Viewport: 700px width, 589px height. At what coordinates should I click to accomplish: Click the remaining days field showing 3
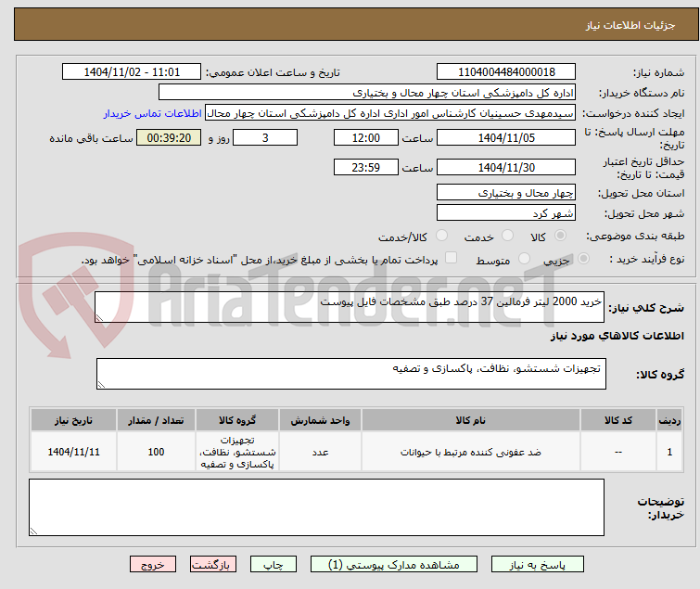[x=265, y=137]
